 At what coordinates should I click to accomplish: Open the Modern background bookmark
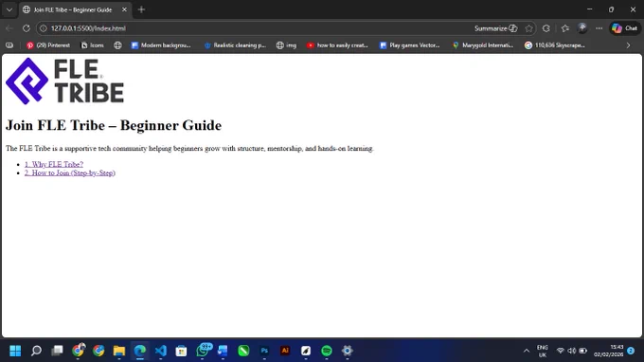coord(161,45)
